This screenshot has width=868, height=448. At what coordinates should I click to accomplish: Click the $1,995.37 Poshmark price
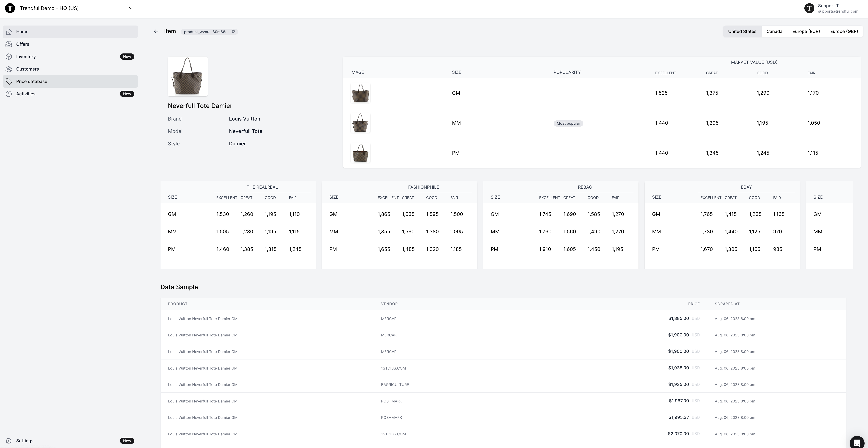coord(679,418)
